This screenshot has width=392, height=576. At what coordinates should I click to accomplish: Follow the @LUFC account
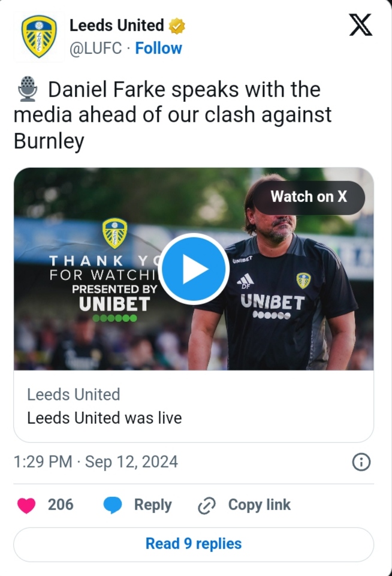158,48
